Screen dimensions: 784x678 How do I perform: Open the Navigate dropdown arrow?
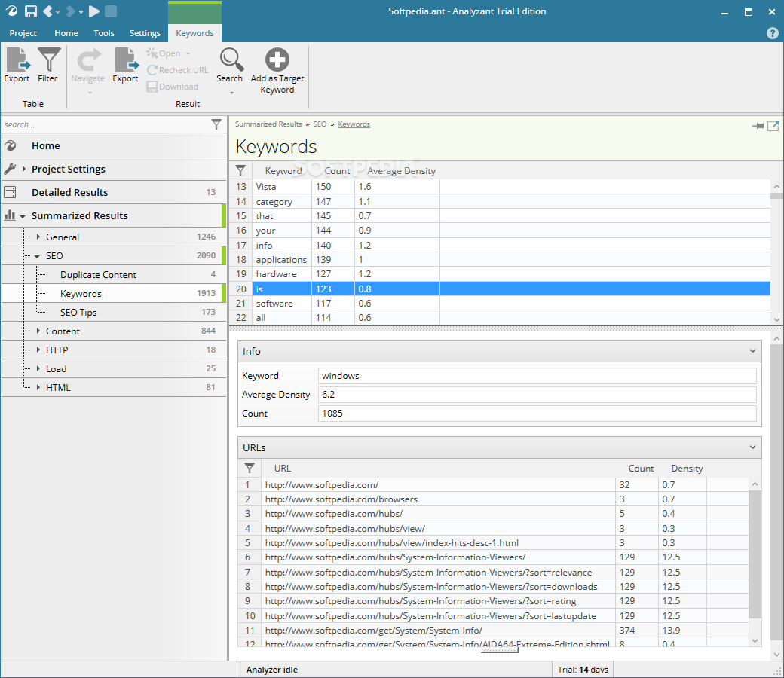tap(90, 93)
